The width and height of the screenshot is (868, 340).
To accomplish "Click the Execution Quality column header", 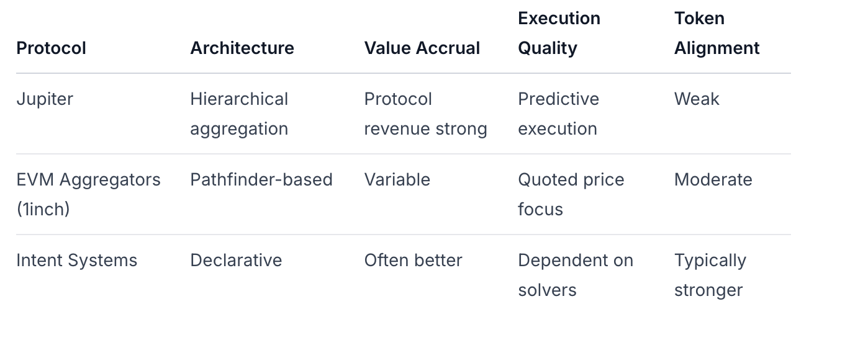I will (559, 33).
